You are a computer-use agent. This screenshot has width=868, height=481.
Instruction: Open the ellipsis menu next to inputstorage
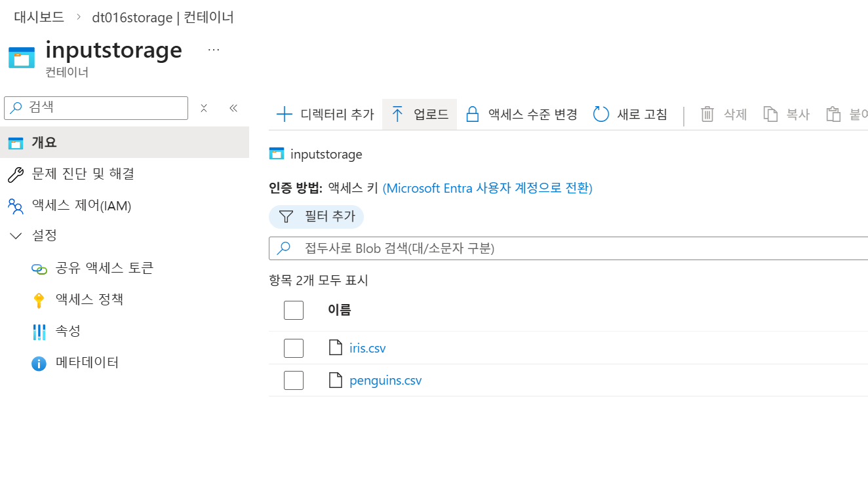[x=214, y=50]
